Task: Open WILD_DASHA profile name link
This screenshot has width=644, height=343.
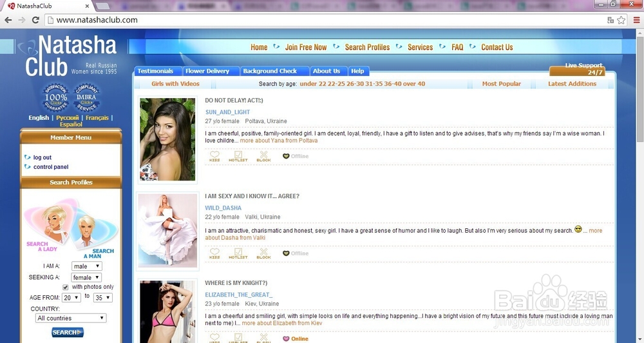Action: tap(223, 208)
